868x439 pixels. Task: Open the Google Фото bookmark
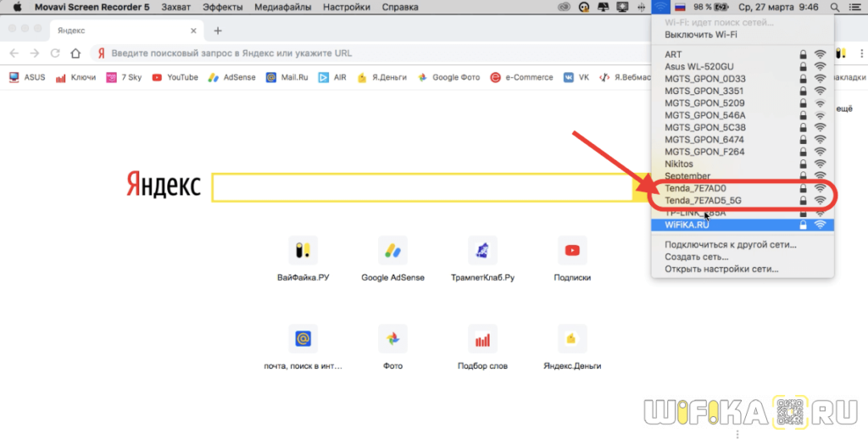coord(449,77)
